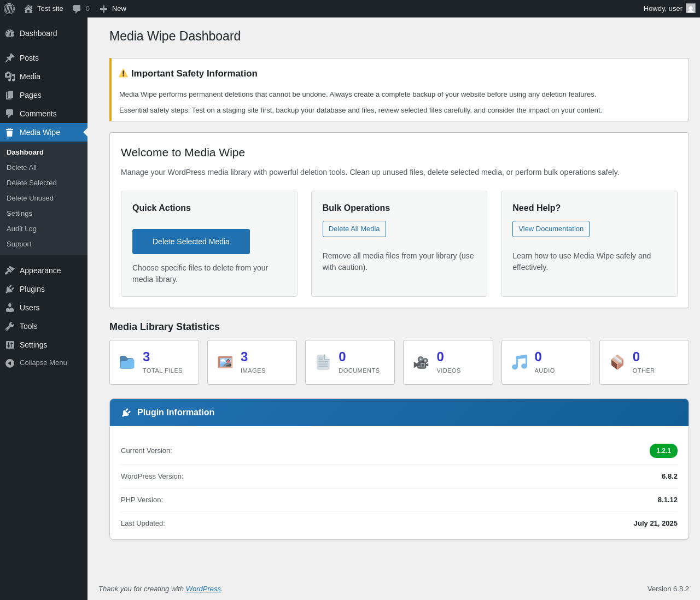The image size is (700, 600).
Task: Click the user avatar next to Howdy, user
Action: coord(691,8)
